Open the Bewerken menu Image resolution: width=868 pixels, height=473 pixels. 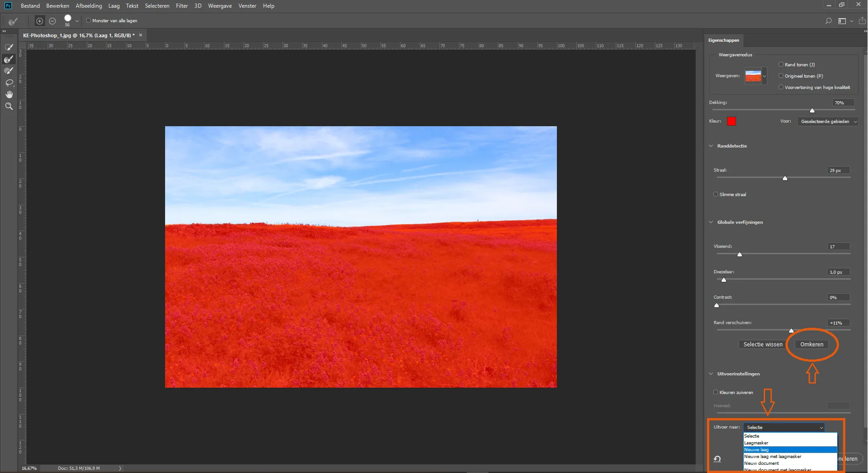(58, 6)
